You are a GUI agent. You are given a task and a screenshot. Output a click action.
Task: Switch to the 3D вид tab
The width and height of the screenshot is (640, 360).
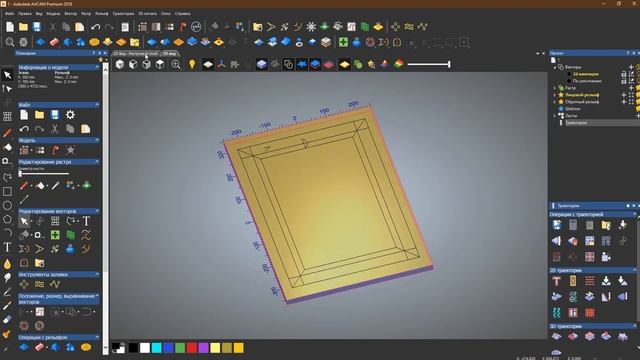pos(170,53)
